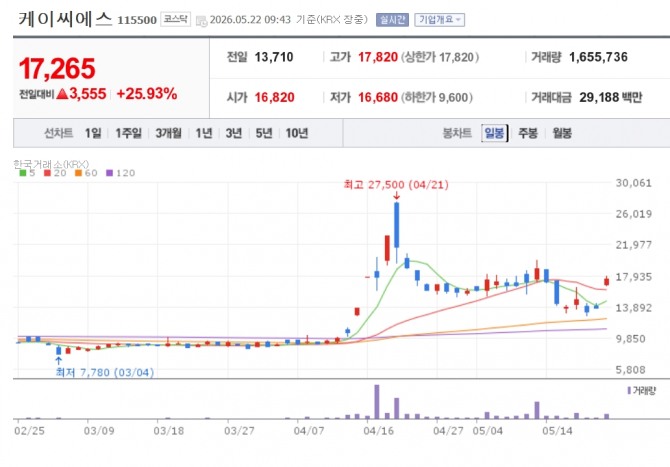The width and height of the screenshot is (670, 467).
Task: Click the purple 120-day moving average swatch
Action: (109, 173)
